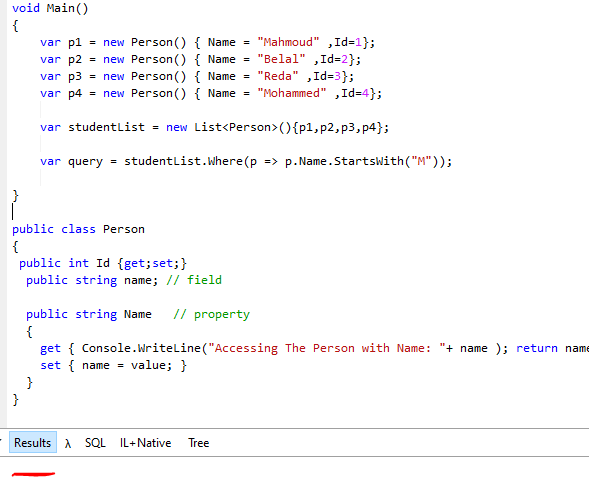The image size is (589, 500).
Task: Switch to the Results tab
Action: (x=33, y=443)
